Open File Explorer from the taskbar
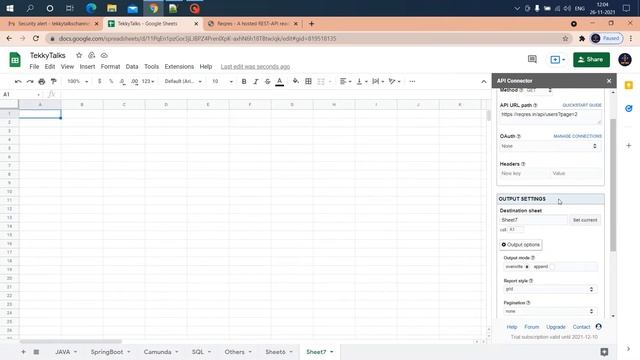The image size is (640, 360). tap(111, 8)
